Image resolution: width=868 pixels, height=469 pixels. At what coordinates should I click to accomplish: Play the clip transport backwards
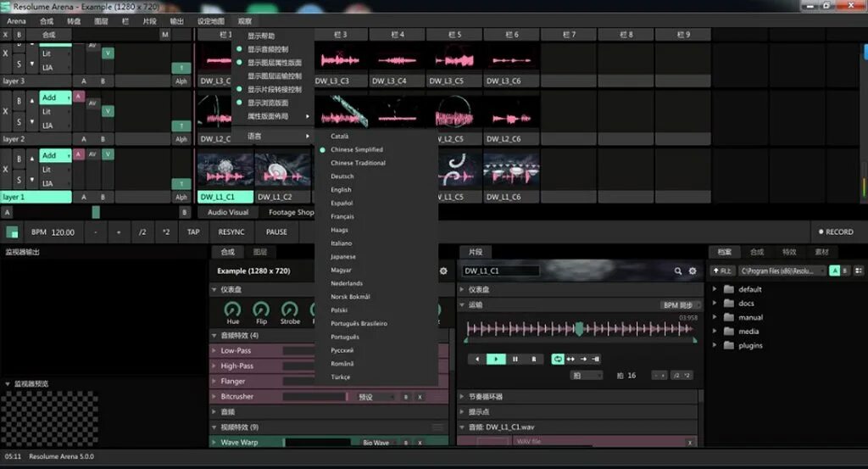click(x=477, y=360)
